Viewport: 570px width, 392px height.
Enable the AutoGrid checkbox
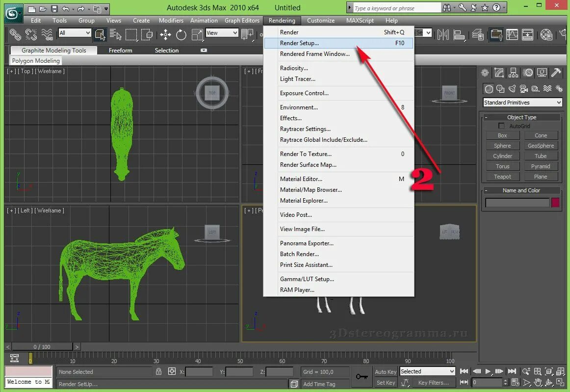[502, 126]
